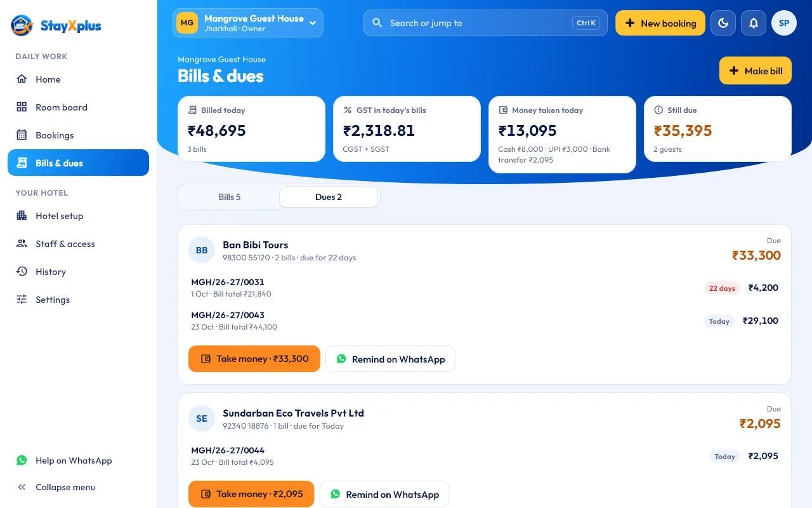Switch to the Bills 5 tab
812x508 pixels.
point(230,197)
